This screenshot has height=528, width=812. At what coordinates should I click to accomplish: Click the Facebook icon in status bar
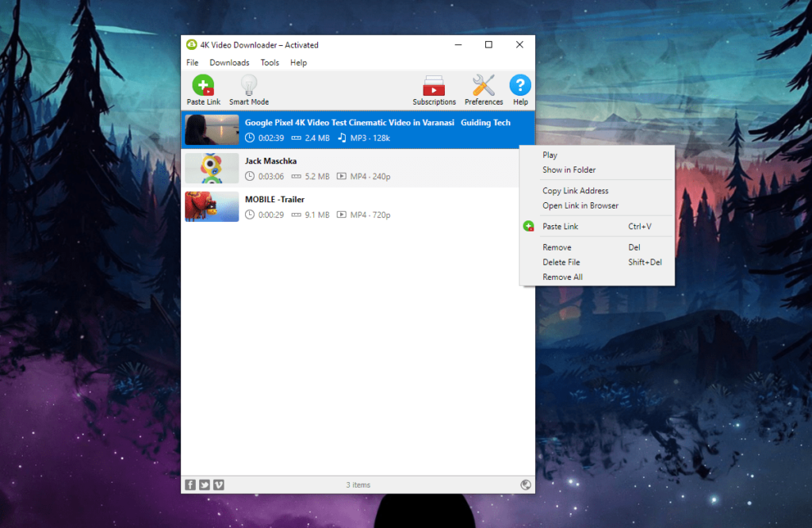[x=190, y=484]
